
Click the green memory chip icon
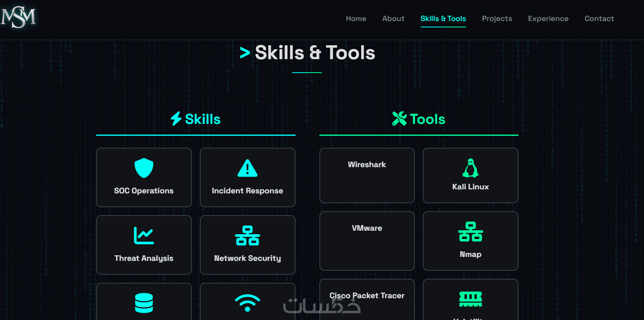click(x=470, y=299)
